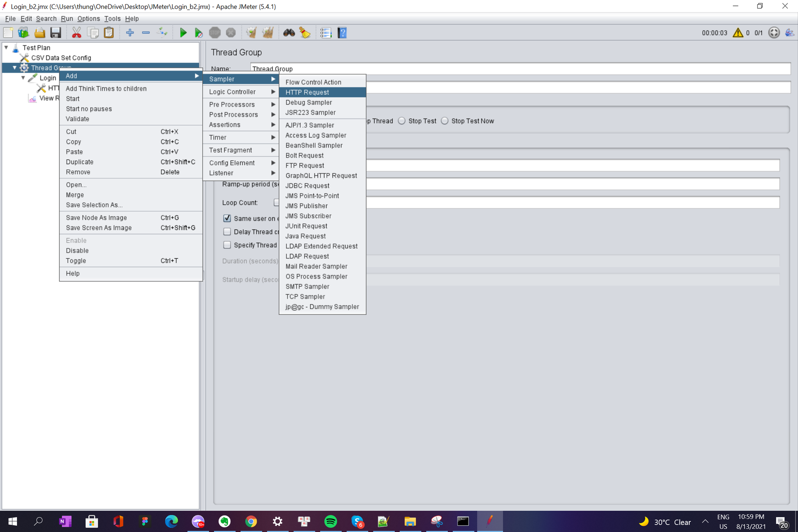This screenshot has height=532, width=798.
Task: Select Duplicate in the context menu
Action: [131, 162]
